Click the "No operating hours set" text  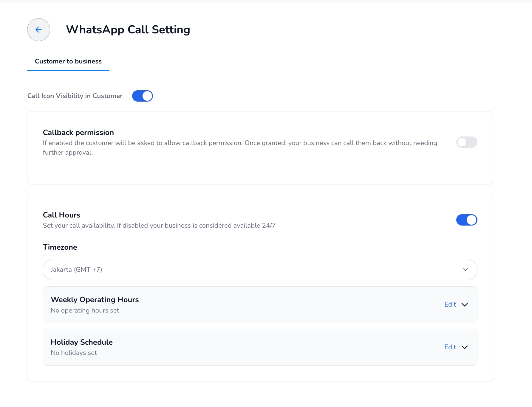[x=85, y=310]
